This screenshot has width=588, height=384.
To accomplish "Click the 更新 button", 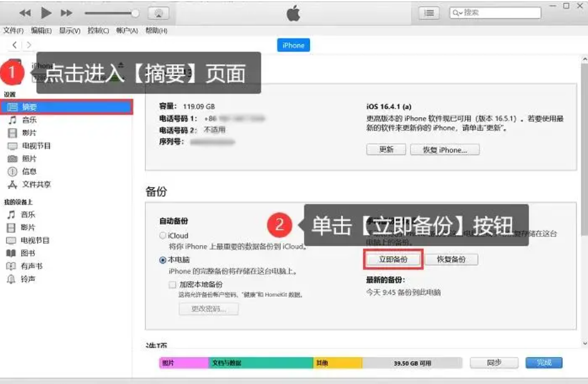I will tap(386, 150).
